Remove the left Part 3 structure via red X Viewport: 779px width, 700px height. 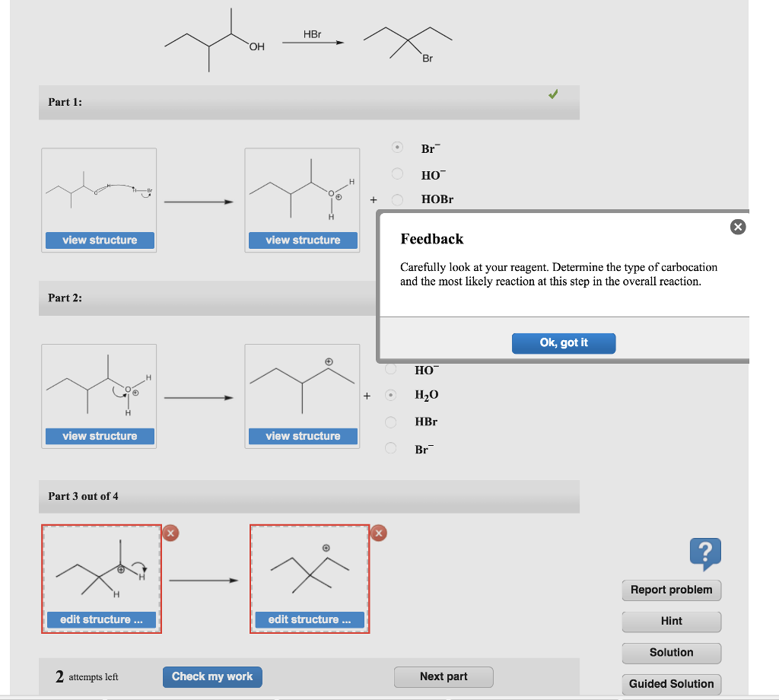click(x=170, y=533)
